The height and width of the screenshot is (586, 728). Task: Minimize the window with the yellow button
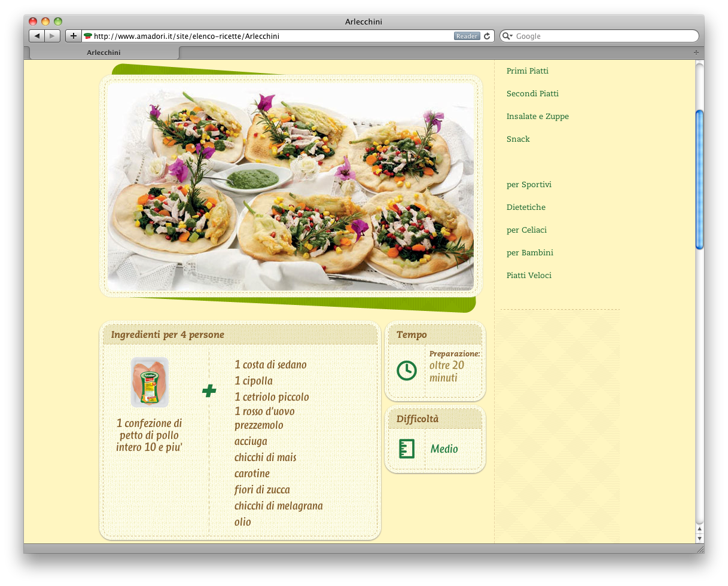tap(45, 22)
